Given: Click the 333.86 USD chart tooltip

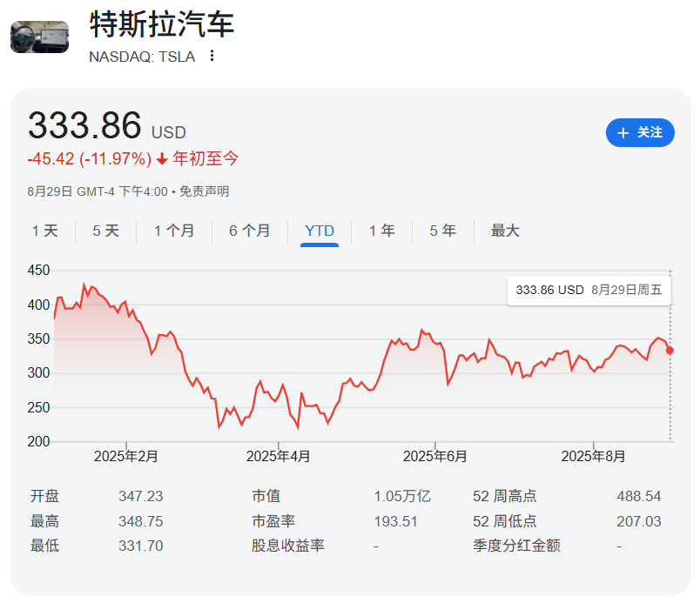Looking at the screenshot, I should tap(589, 290).
